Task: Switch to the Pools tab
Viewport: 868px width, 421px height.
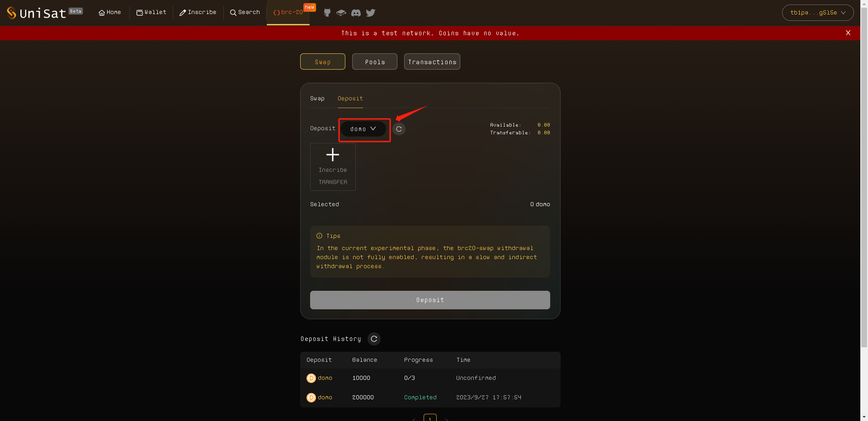Action: click(x=374, y=62)
